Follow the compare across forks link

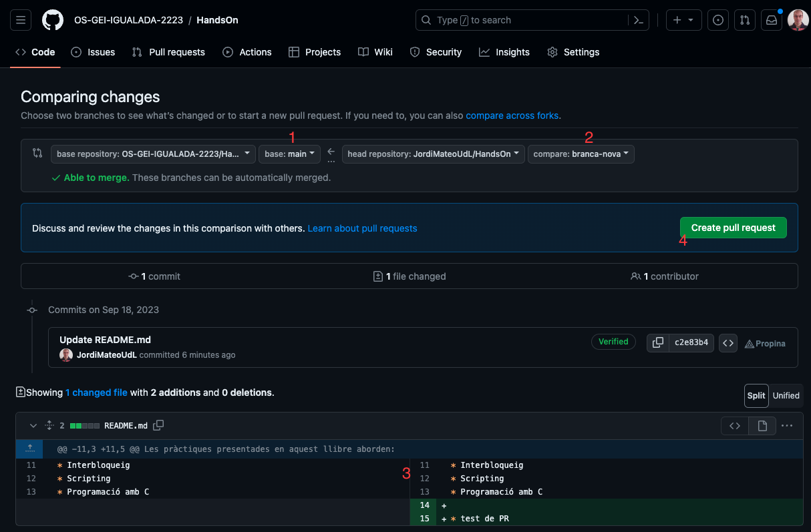[x=512, y=115]
